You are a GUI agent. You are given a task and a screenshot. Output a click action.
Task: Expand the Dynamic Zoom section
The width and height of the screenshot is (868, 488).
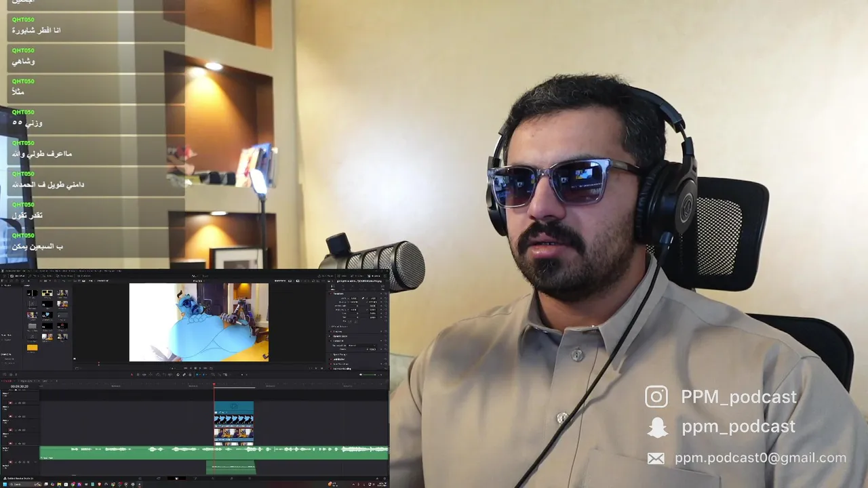tap(340, 336)
